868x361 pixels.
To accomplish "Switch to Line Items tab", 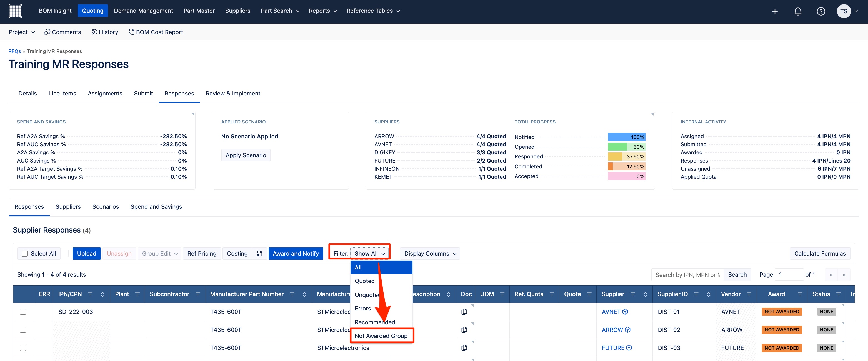I will pos(62,94).
